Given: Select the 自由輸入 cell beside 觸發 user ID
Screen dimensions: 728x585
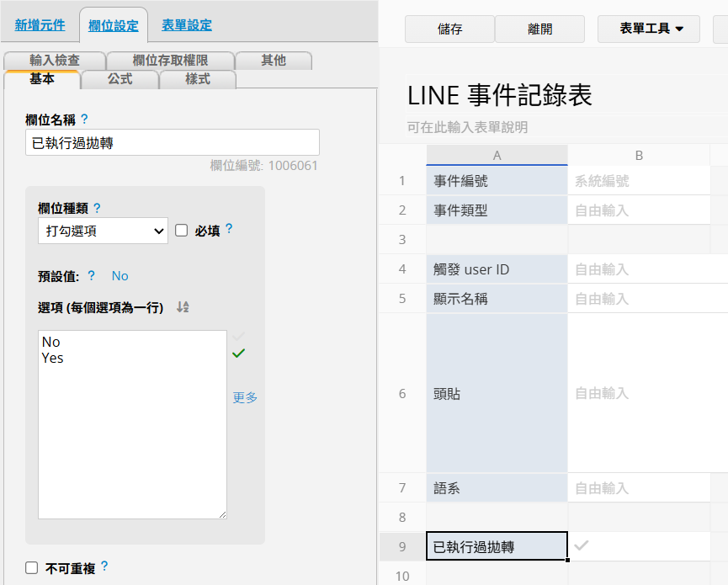Looking at the screenshot, I should coord(648,269).
